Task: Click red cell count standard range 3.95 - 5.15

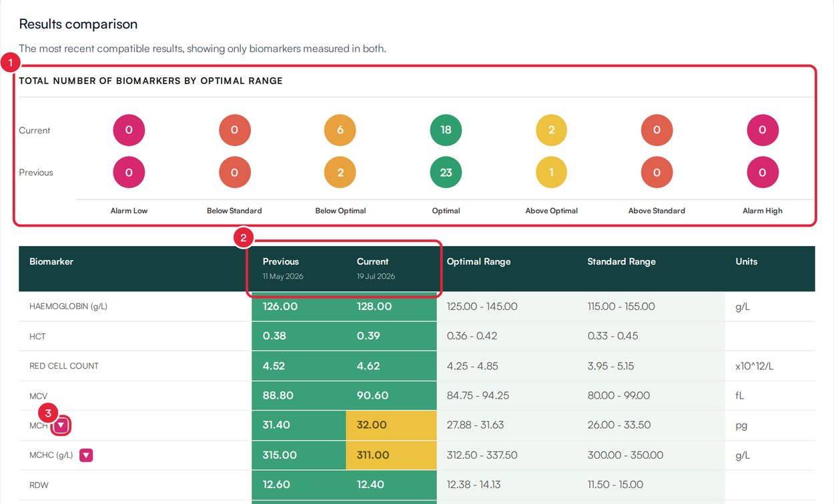Action: point(610,366)
